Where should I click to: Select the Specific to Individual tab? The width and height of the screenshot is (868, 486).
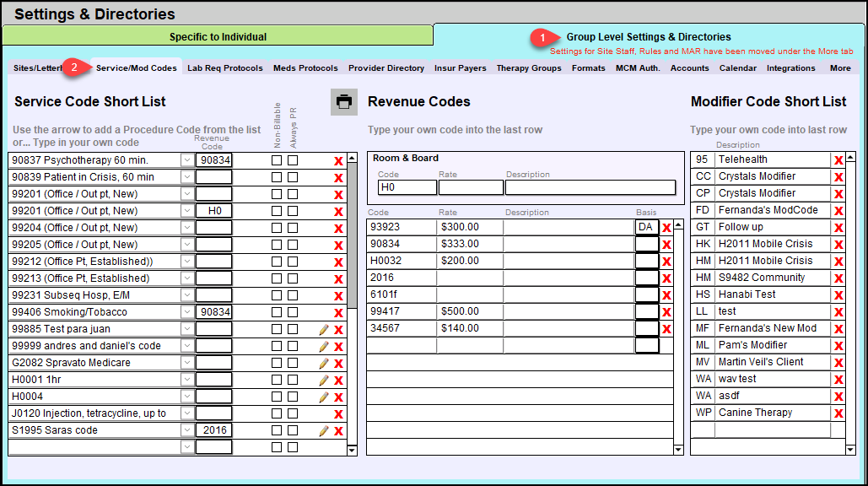pyautogui.click(x=218, y=37)
